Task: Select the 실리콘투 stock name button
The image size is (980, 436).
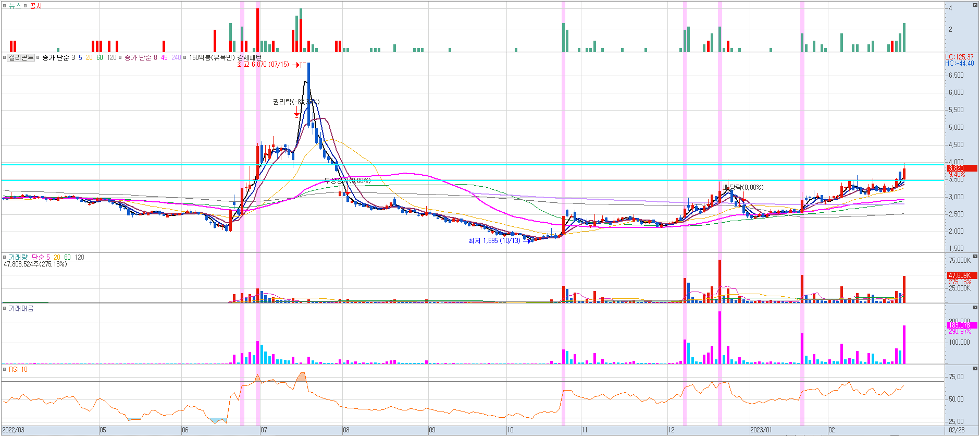Action: pos(21,57)
